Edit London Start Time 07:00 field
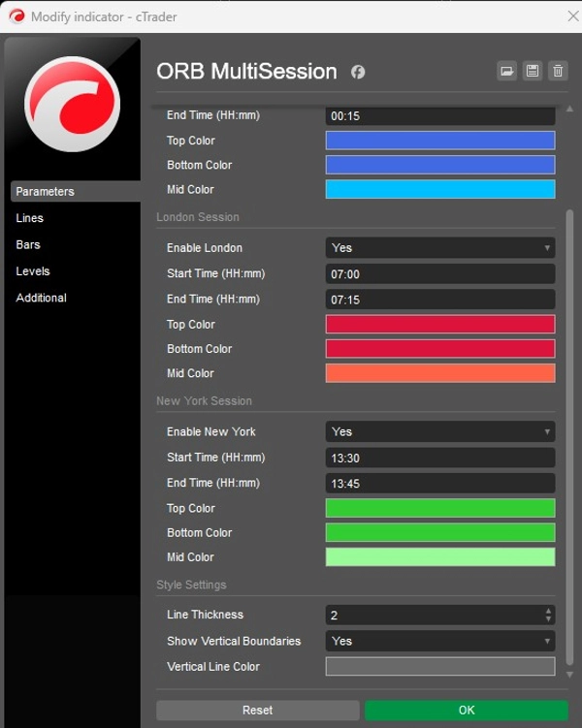 coord(440,274)
